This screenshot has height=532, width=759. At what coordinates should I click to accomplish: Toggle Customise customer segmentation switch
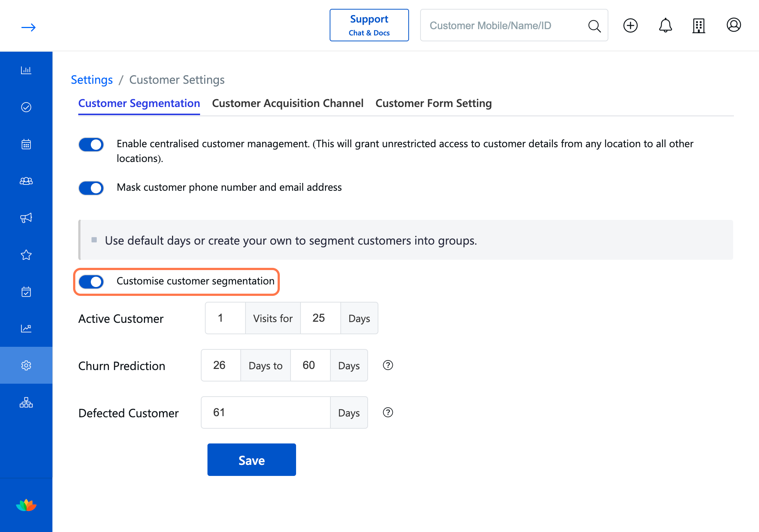click(x=91, y=282)
